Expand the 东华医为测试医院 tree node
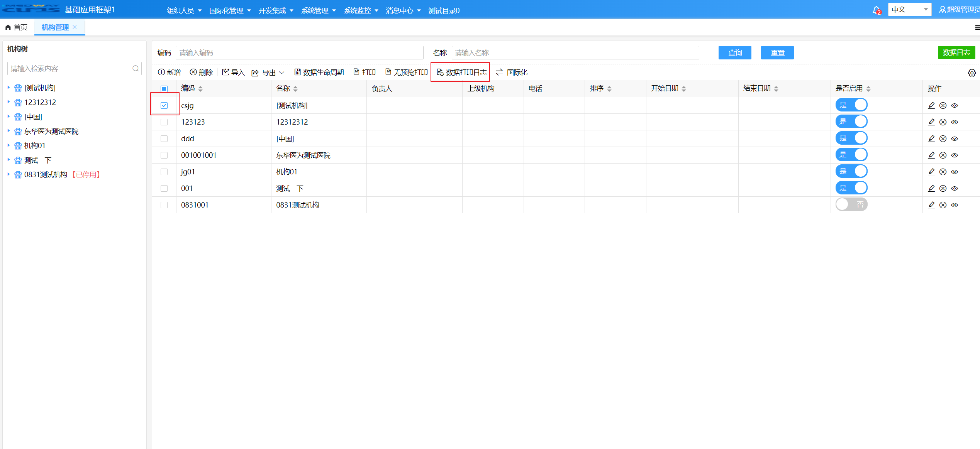The image size is (980, 449). pos(8,131)
